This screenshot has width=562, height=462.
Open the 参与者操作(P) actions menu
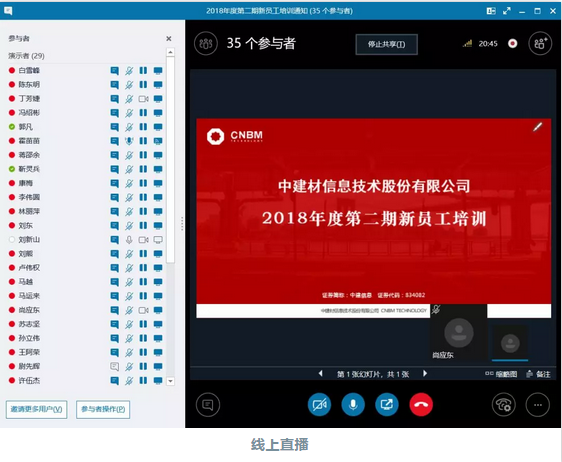(103, 409)
